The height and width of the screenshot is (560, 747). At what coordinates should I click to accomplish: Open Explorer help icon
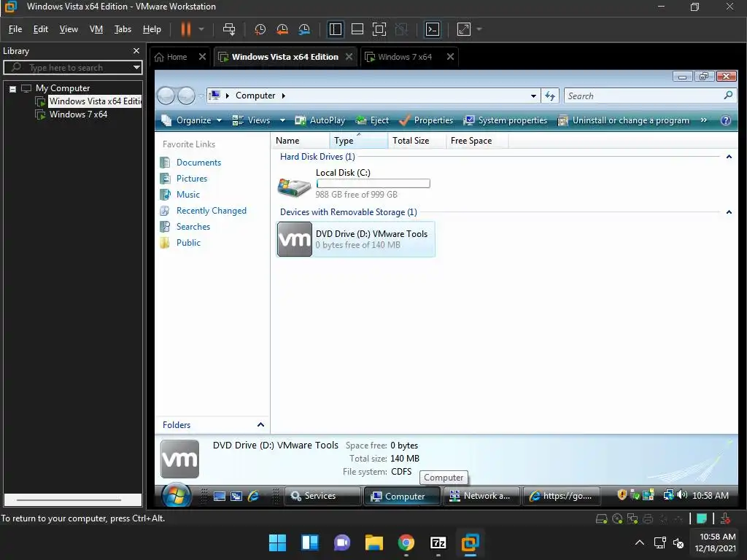tap(726, 120)
